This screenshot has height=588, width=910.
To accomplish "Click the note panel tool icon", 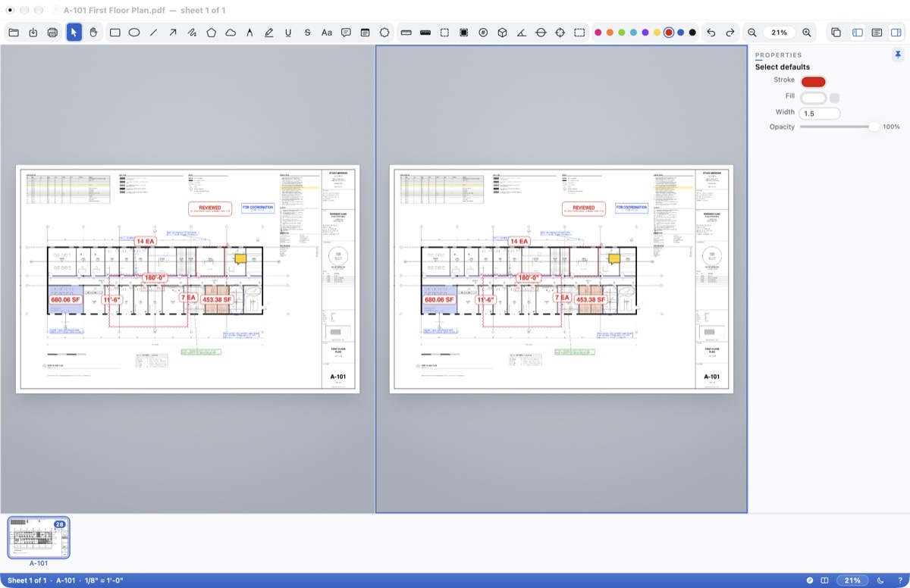I will 365,33.
